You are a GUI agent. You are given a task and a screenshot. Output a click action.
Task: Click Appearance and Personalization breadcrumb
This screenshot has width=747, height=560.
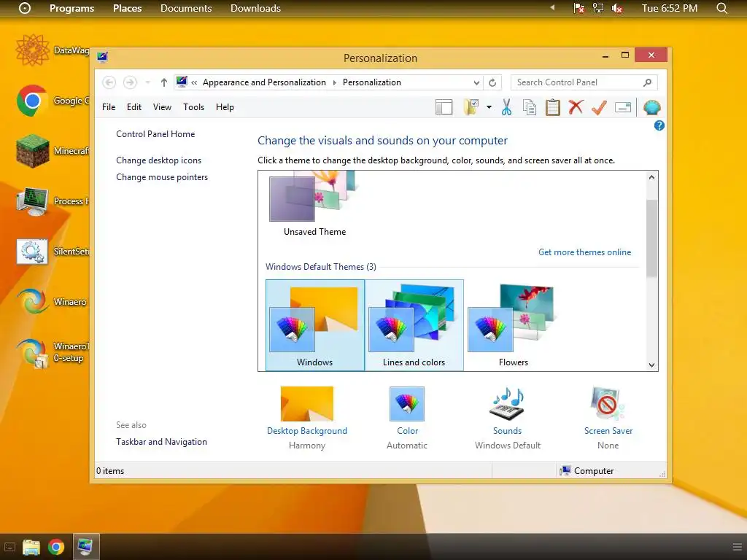pyautogui.click(x=264, y=82)
